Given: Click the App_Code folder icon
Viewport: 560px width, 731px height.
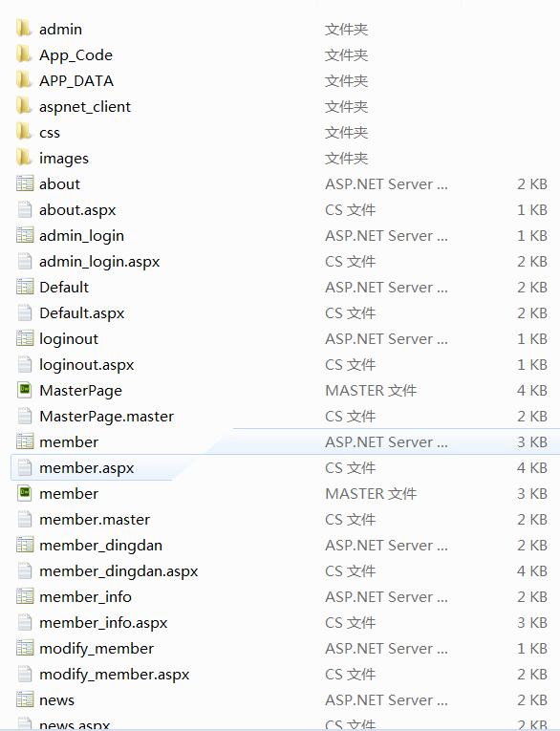Looking at the screenshot, I should (x=24, y=54).
